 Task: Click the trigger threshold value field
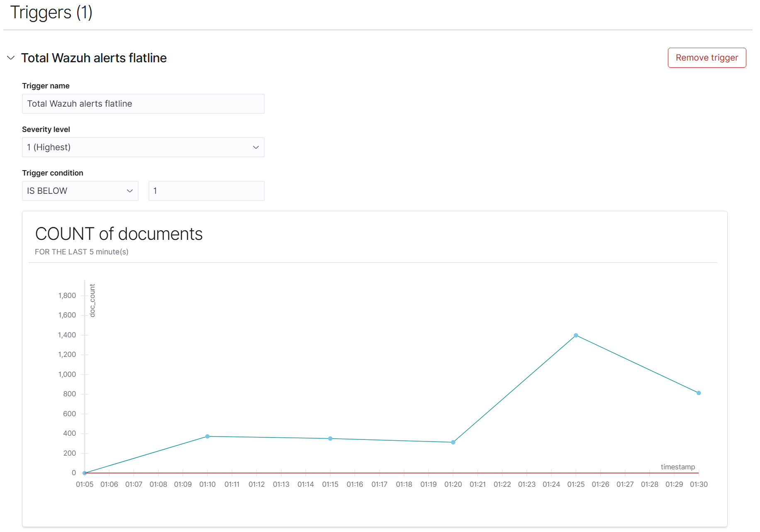(x=206, y=191)
